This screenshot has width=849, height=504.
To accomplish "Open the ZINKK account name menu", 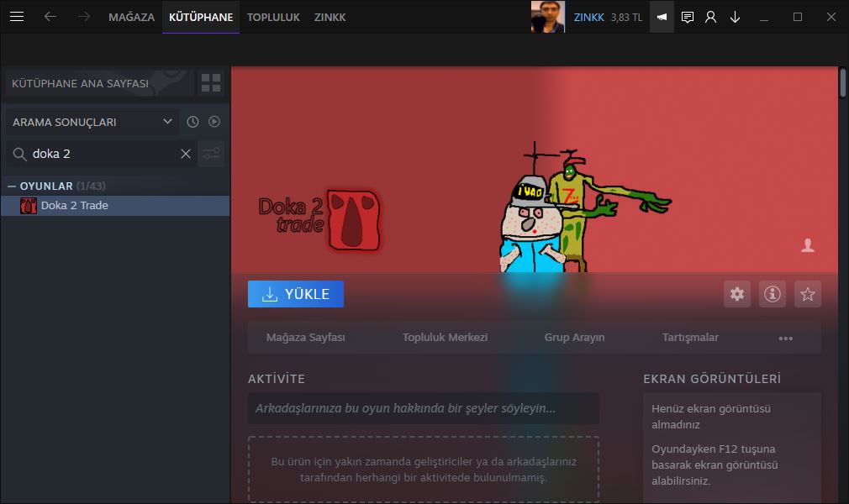I will click(x=588, y=18).
